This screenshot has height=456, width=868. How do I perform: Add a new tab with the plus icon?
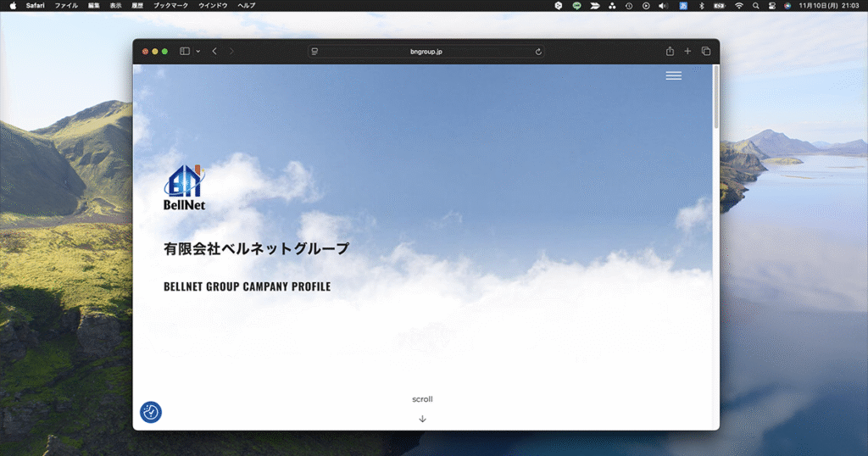point(687,52)
